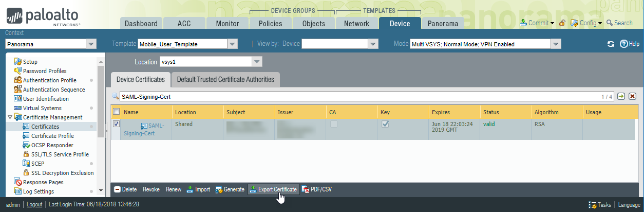
Task: Click the certificate search filter field
Action: [x=367, y=96]
